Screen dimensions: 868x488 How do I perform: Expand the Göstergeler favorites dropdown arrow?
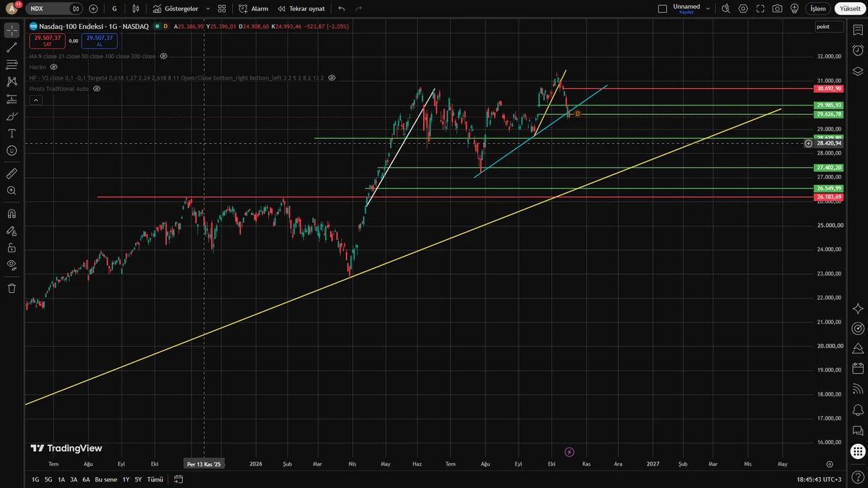(x=208, y=9)
